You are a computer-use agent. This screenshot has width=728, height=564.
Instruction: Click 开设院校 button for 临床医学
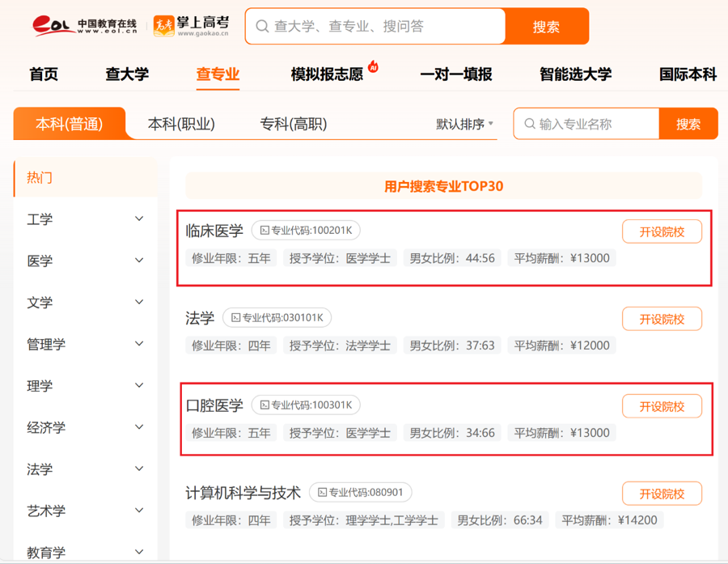[662, 231]
